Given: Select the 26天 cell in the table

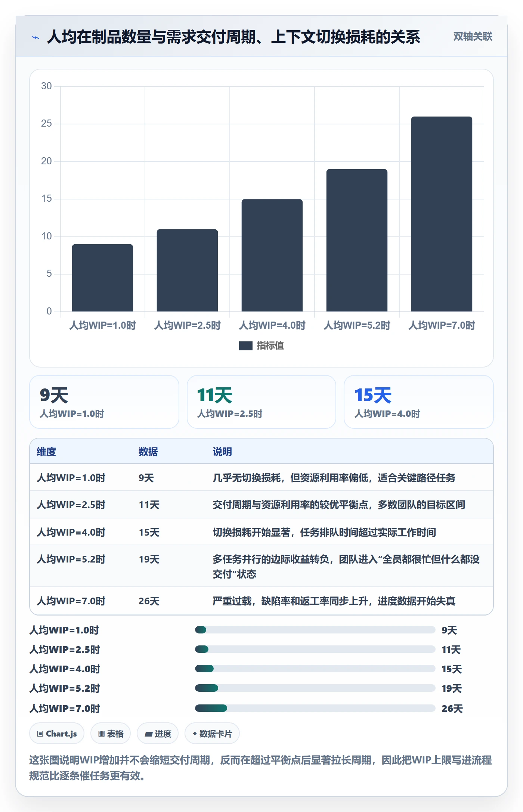Looking at the screenshot, I should point(149,601).
